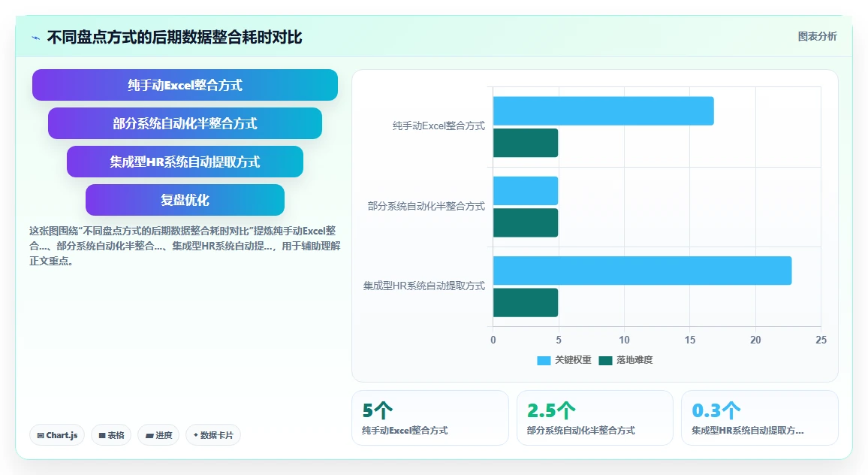868x475 pixels.
Task: Select the 集成型HR系统自动提取方式 gradient pill
Action: [185, 162]
